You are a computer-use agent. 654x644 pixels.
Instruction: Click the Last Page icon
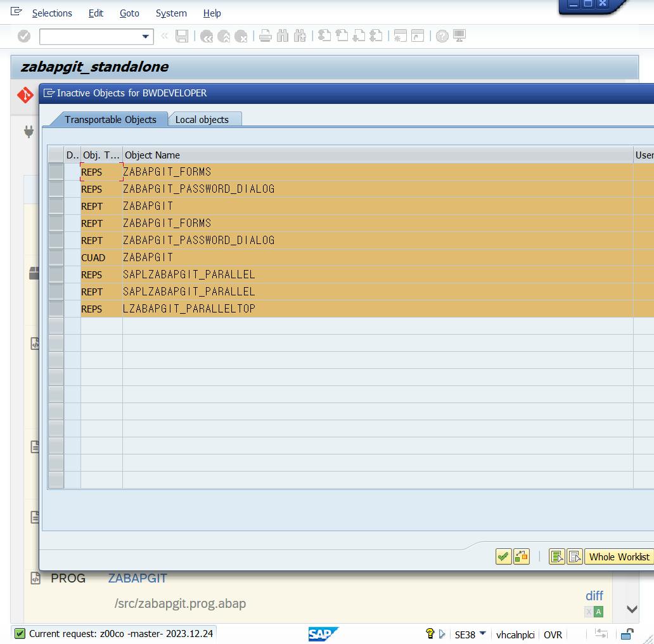point(376,36)
